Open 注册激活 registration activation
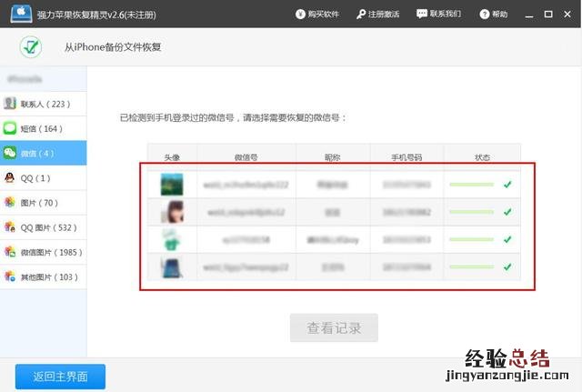 click(x=378, y=15)
